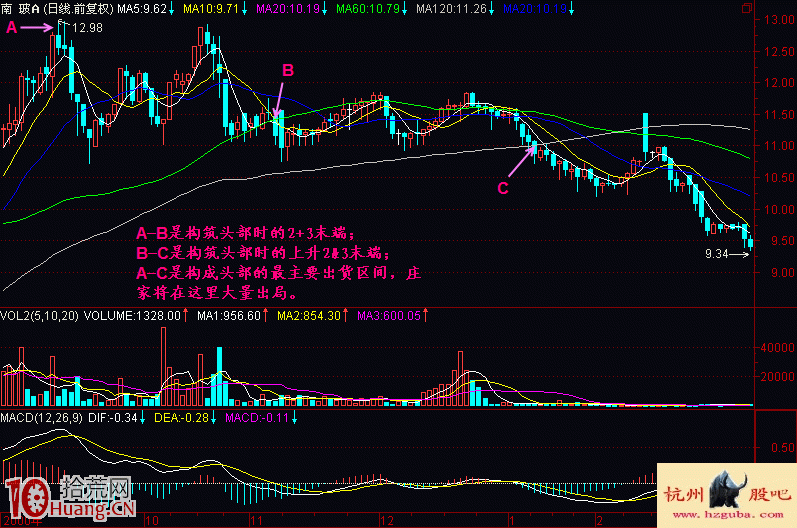Click the 9.34 low price label
This screenshot has height=528, width=797.
(x=717, y=254)
